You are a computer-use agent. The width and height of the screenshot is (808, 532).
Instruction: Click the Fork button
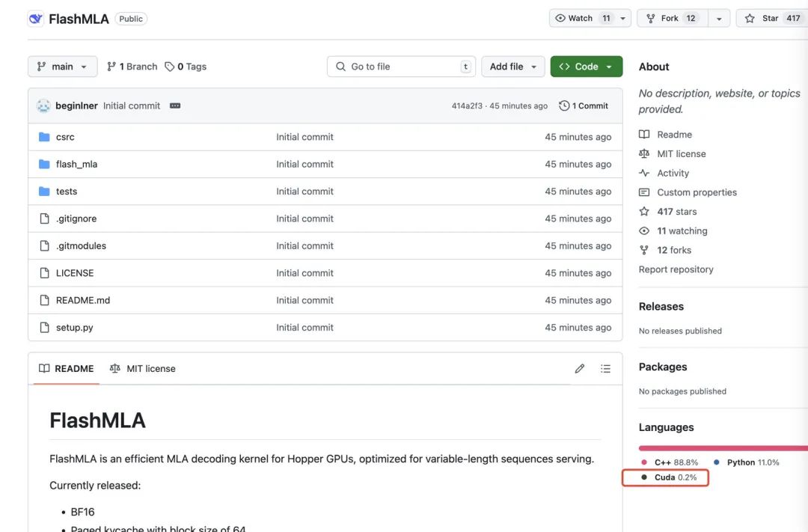pyautogui.click(x=673, y=19)
